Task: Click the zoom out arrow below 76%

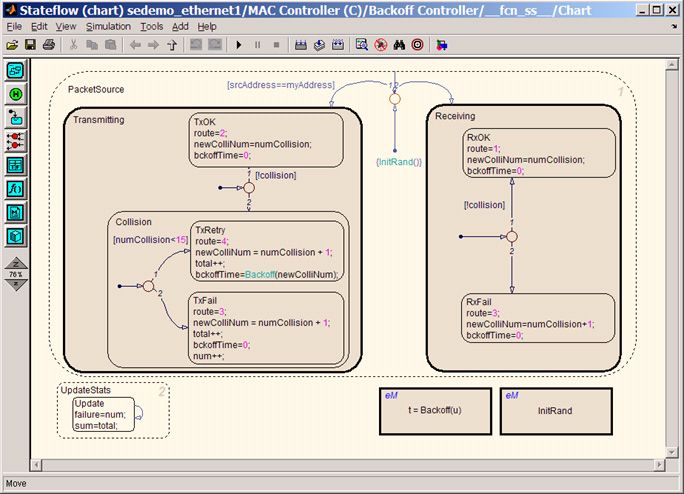Action: point(16,284)
